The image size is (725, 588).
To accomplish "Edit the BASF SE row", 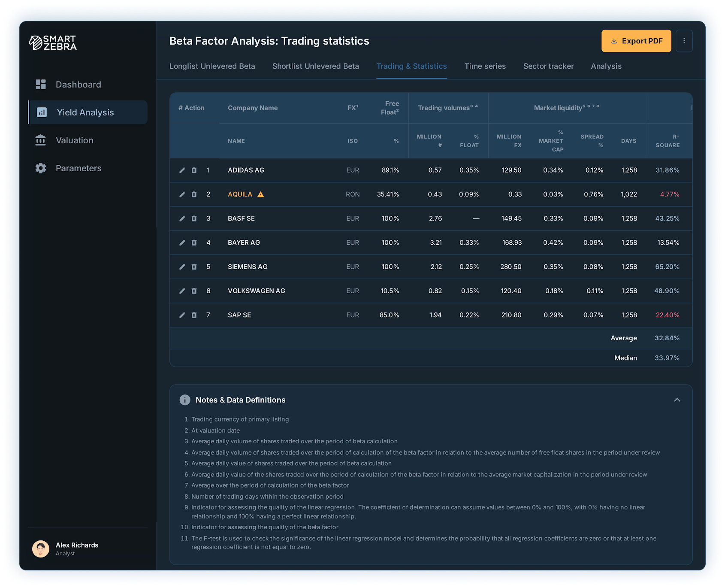I will click(x=182, y=218).
